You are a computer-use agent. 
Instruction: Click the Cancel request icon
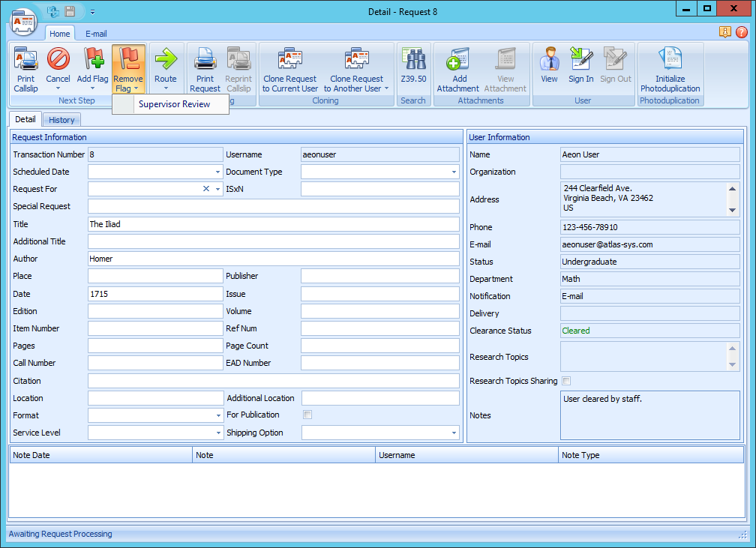click(x=58, y=60)
